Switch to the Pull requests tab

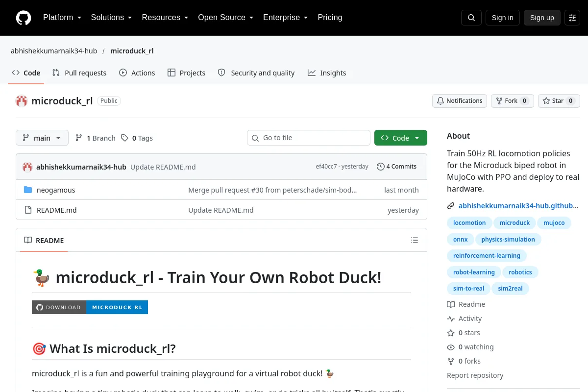click(x=79, y=73)
